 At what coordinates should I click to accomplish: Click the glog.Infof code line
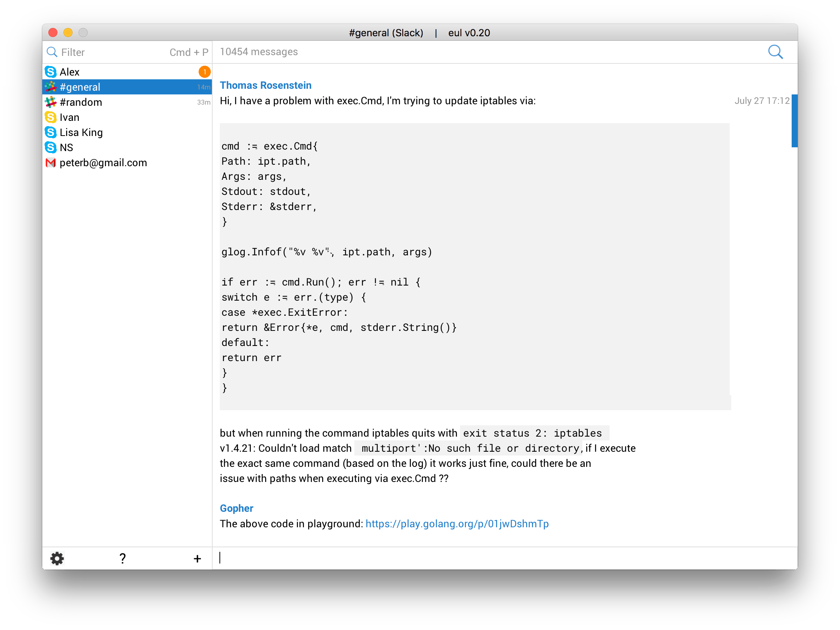click(x=327, y=252)
